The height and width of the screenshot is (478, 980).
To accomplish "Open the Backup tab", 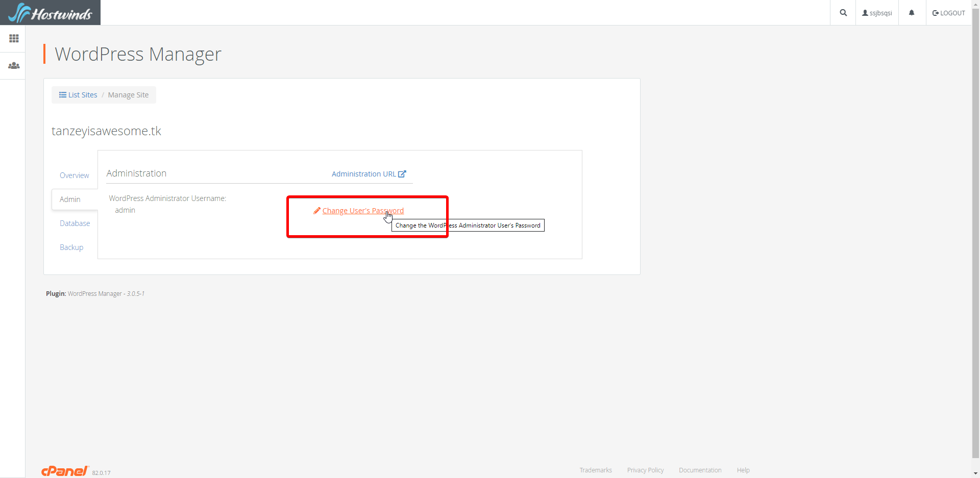I will (71, 247).
